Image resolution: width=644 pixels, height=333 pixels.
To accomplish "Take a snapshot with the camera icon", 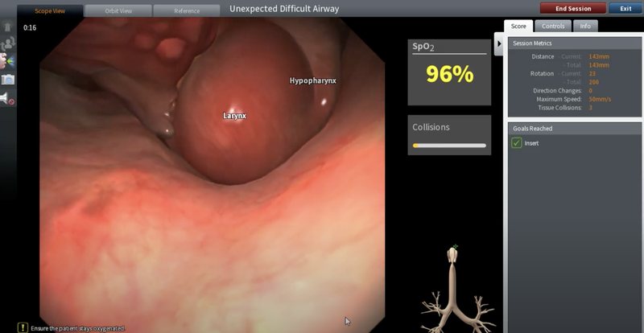I will pos(8,80).
